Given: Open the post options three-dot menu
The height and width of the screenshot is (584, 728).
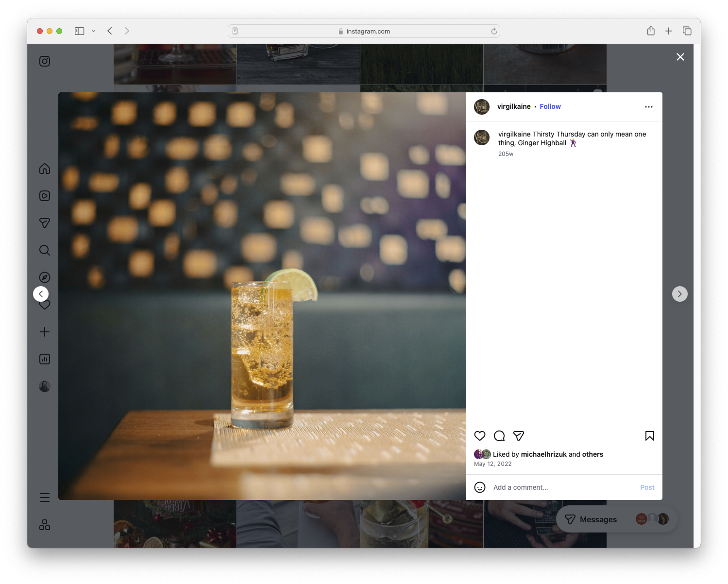Looking at the screenshot, I should click(x=649, y=106).
